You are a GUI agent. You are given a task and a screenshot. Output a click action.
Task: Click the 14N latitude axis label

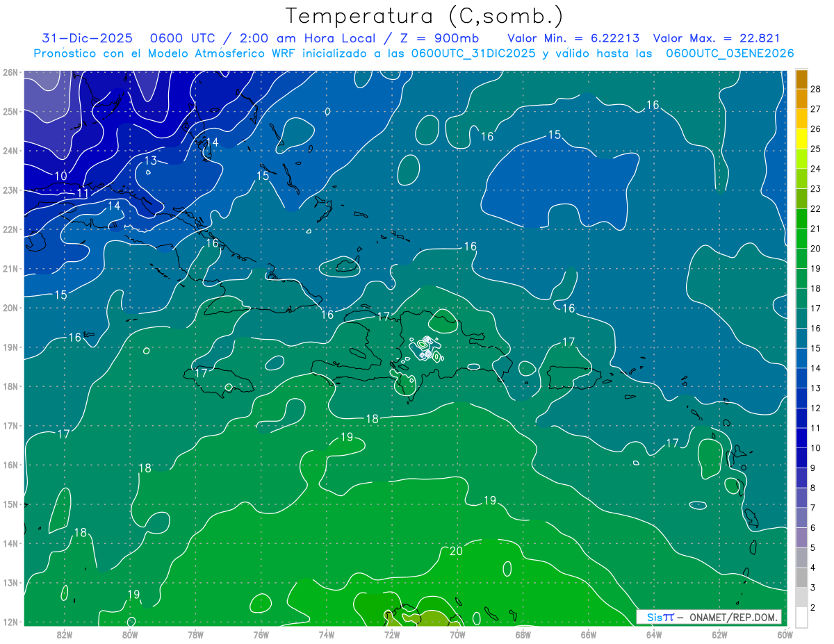10,543
